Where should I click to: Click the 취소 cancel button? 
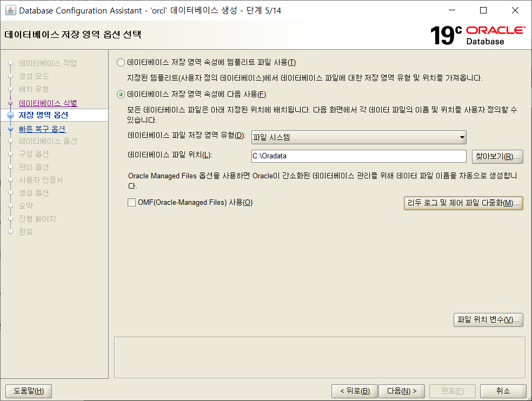pyautogui.click(x=503, y=391)
